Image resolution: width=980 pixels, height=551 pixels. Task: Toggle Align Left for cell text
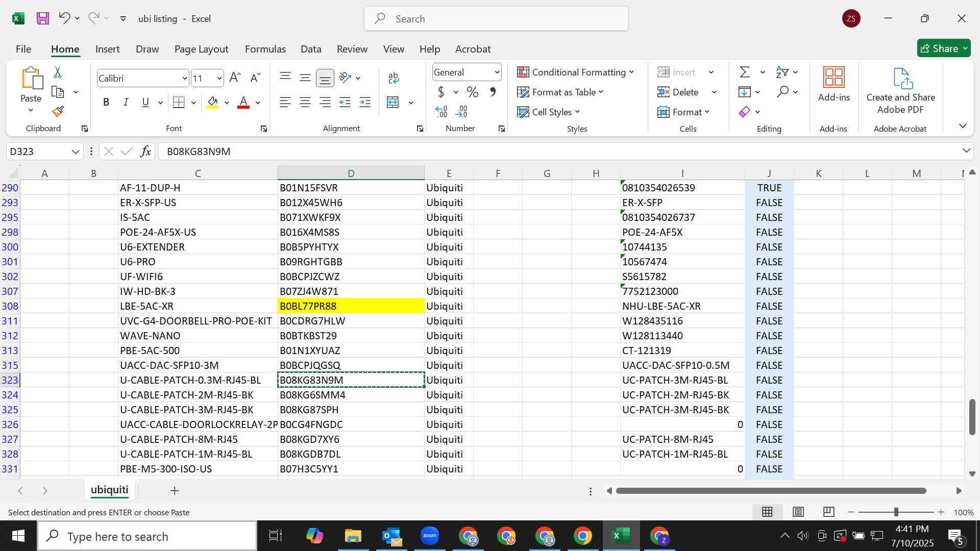tap(285, 102)
